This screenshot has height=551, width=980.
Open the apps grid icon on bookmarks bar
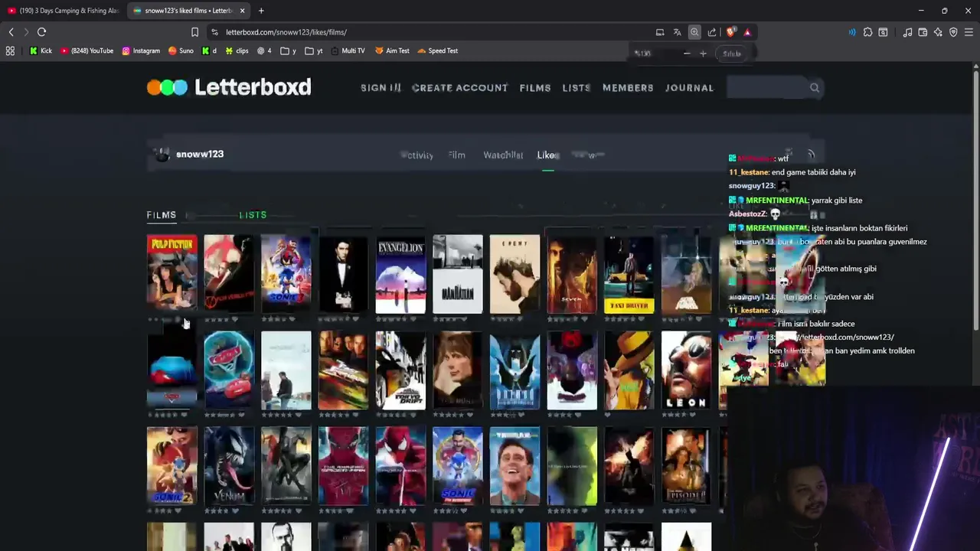10,51
